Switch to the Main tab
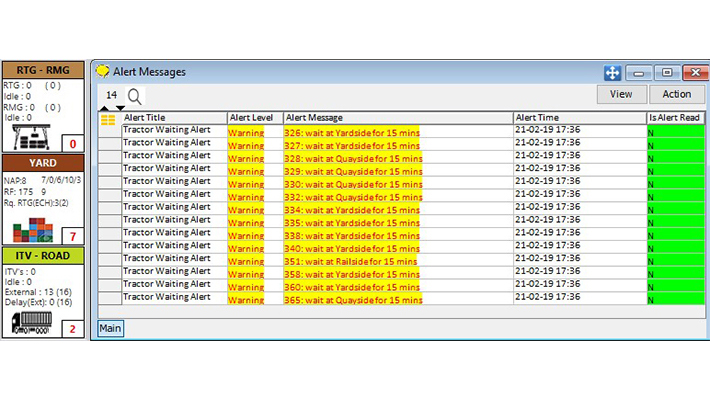 pyautogui.click(x=110, y=328)
